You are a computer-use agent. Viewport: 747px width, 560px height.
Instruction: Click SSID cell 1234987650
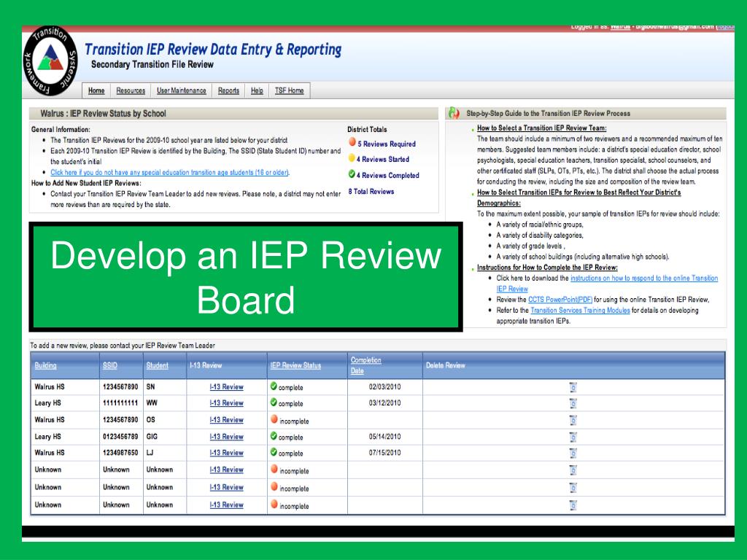coord(120,453)
